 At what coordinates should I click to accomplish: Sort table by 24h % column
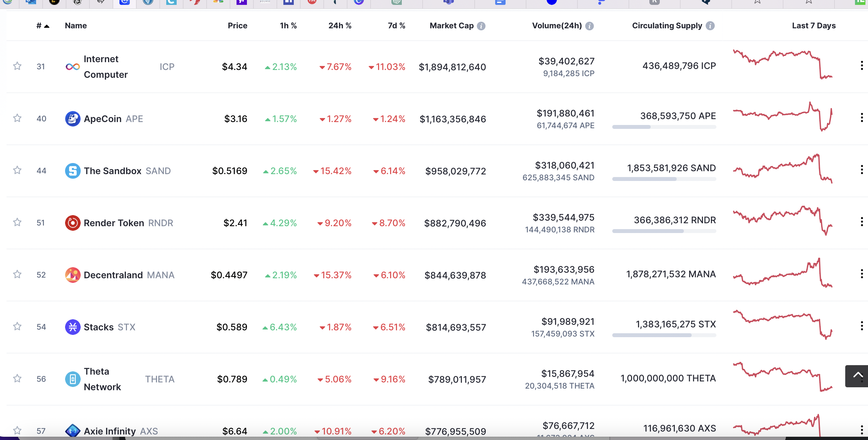339,26
